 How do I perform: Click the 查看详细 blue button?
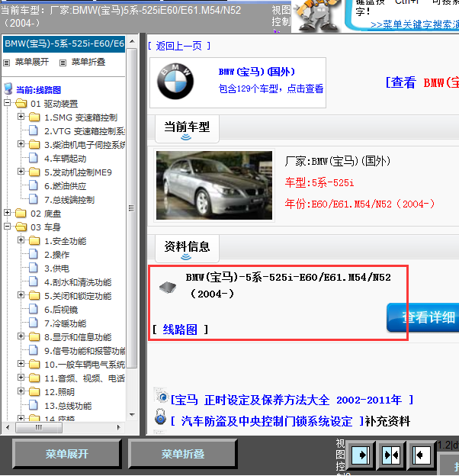coord(423,317)
